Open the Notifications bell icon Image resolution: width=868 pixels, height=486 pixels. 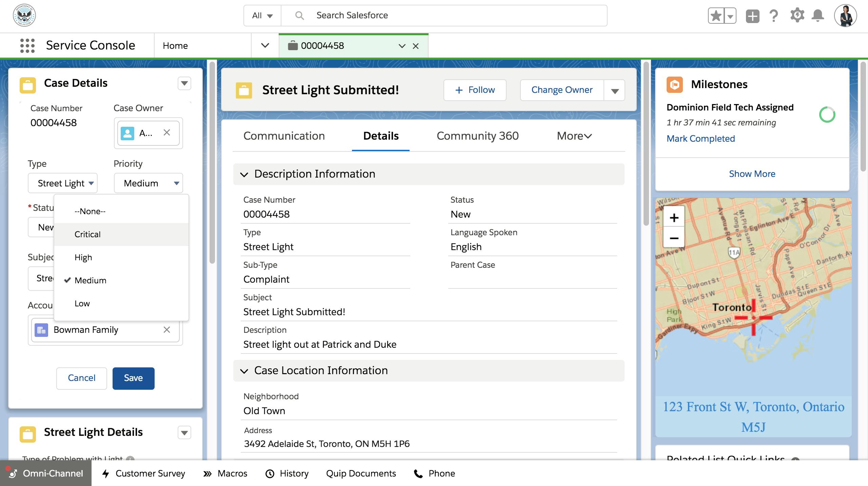(818, 16)
